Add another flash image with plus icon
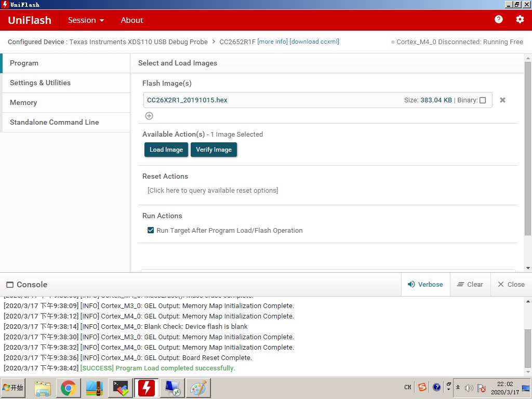 point(149,116)
